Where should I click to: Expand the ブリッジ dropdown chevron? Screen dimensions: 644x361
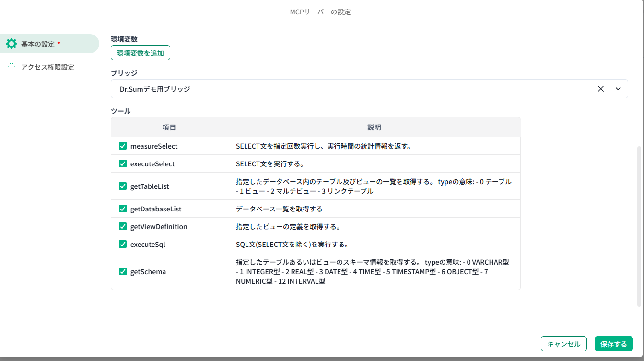pos(618,89)
